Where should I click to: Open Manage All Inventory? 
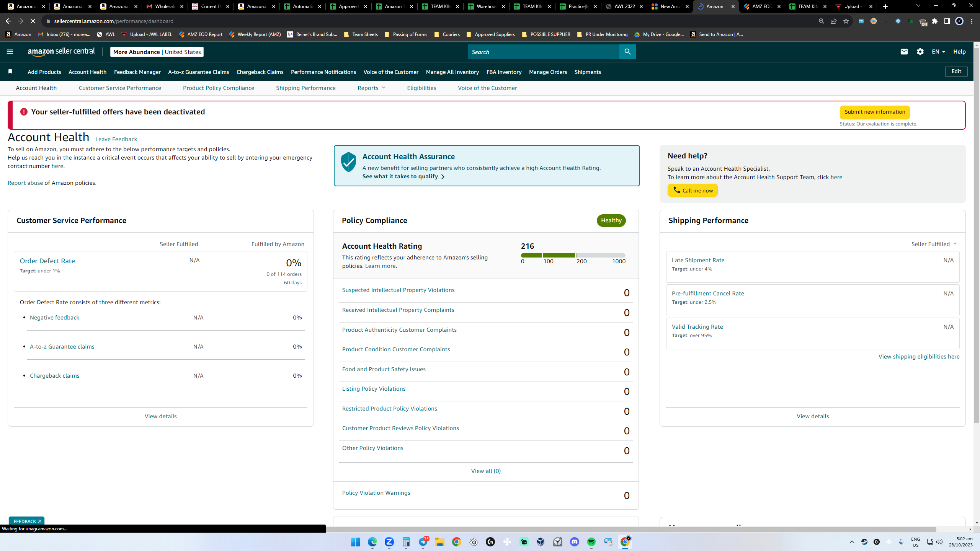[452, 72]
